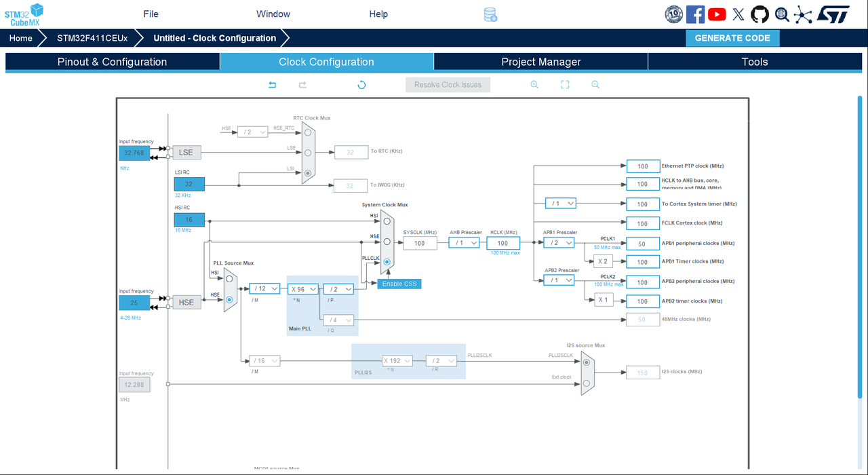Click the community network star icon
The image size is (868, 475).
(x=803, y=14)
